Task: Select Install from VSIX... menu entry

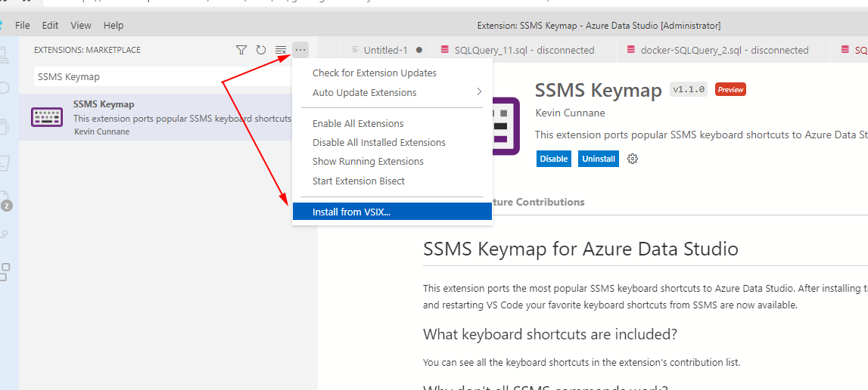Action: (x=392, y=212)
